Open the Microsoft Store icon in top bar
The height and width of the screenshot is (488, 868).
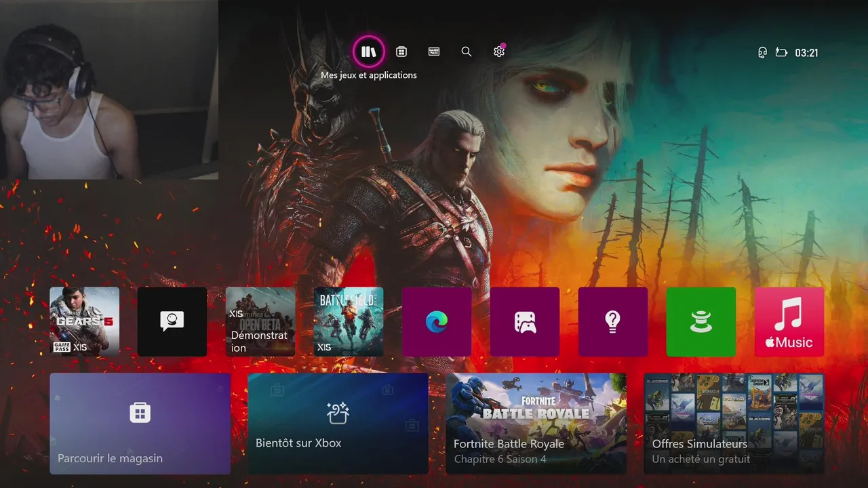401,52
